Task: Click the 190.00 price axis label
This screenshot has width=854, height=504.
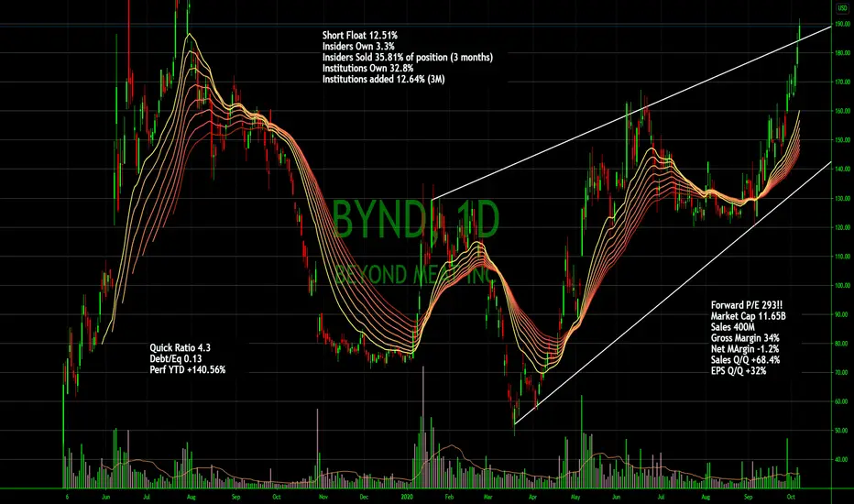Action: (842, 24)
